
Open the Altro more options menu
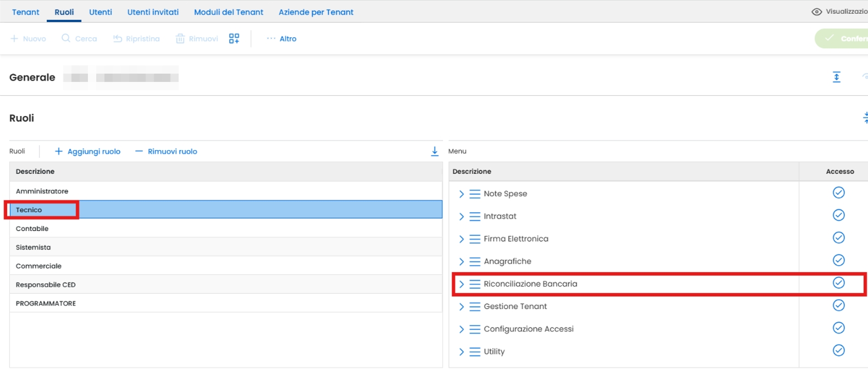[281, 38]
